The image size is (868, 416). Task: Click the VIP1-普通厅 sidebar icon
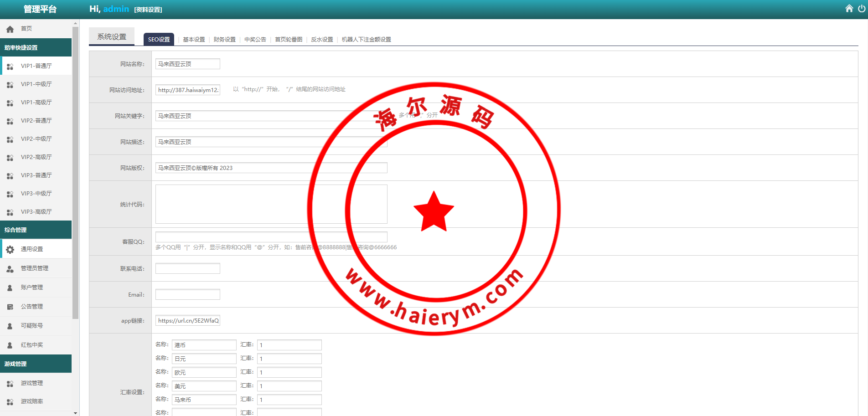click(10, 67)
